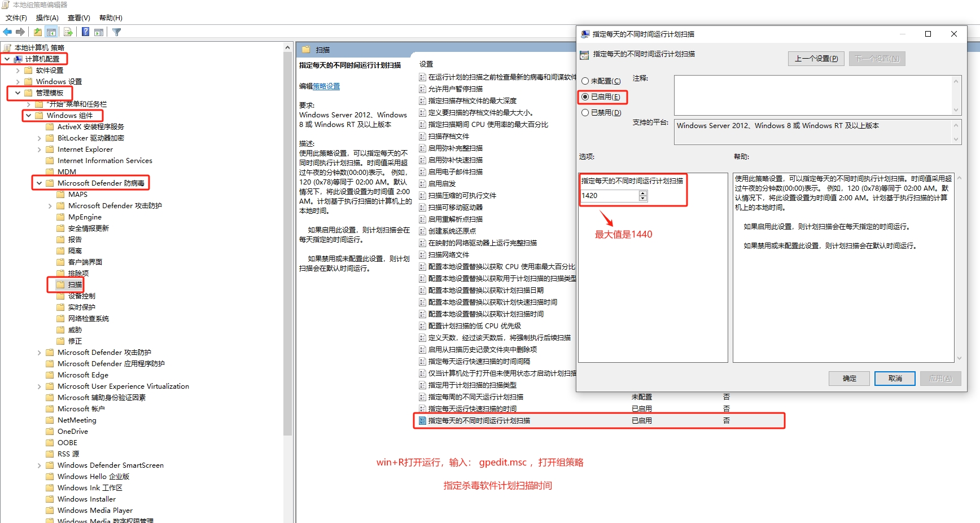The width and height of the screenshot is (980, 523).
Task: Select the 扫描 folder in the tree
Action: (75, 285)
